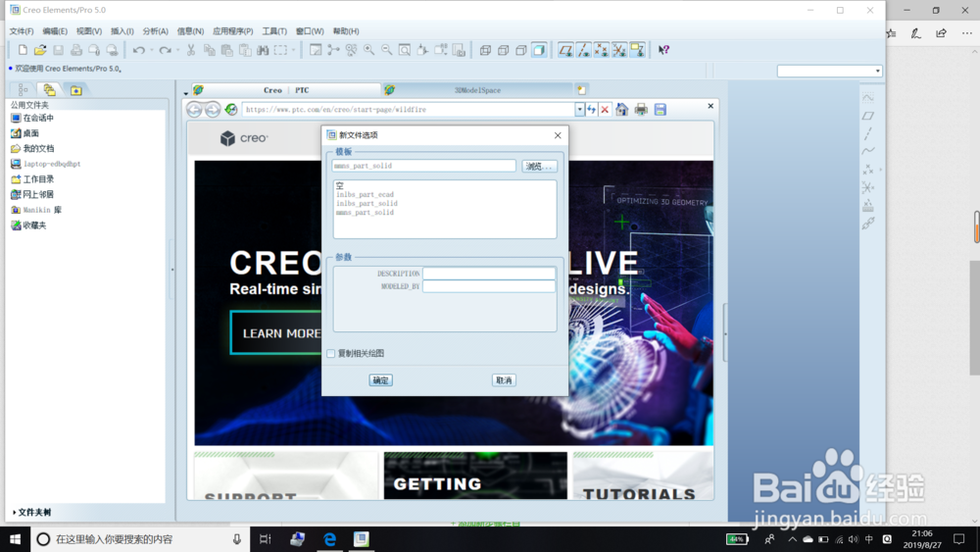Click the Save disk icon in toolbar
This screenshot has height=552, width=980.
pyautogui.click(x=58, y=50)
